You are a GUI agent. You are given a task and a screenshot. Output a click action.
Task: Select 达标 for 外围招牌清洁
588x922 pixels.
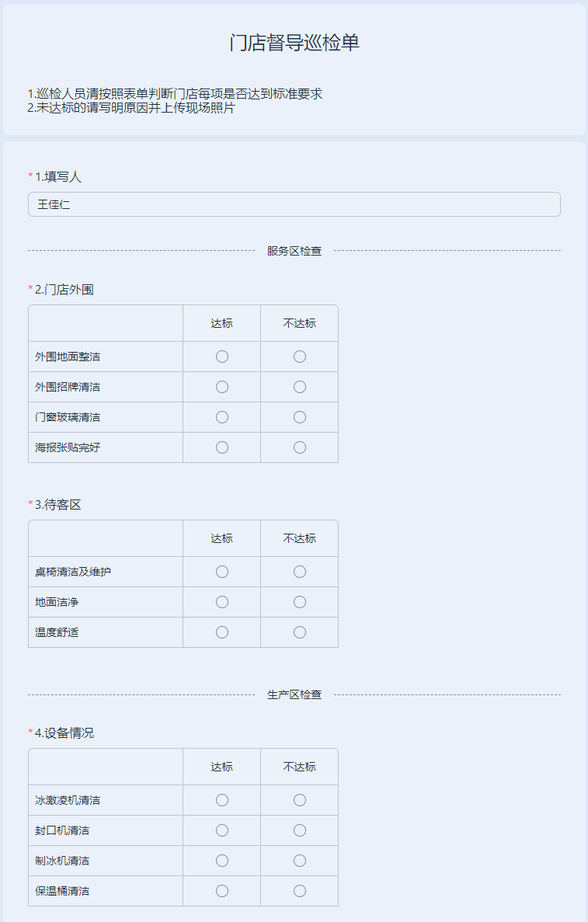coord(221,387)
